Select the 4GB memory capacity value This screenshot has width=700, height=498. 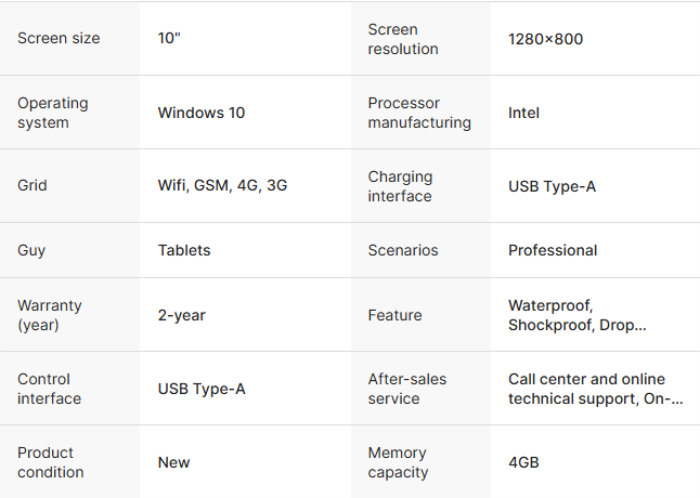[523, 462]
